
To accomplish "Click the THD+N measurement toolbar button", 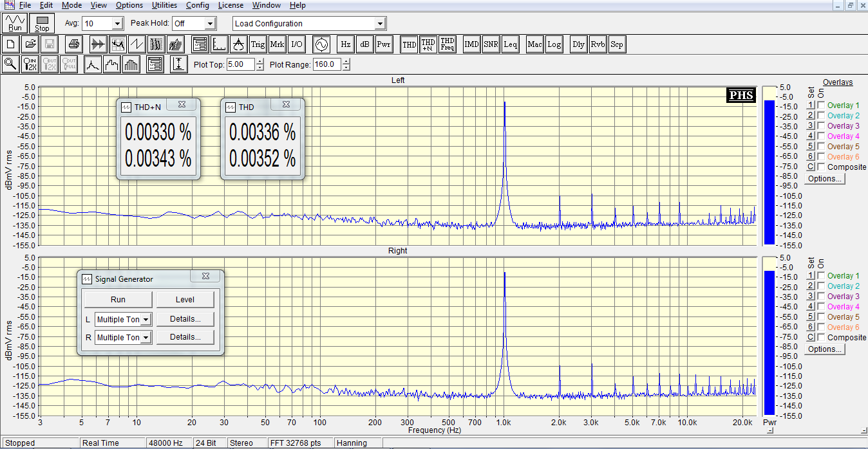I will pyautogui.click(x=428, y=44).
